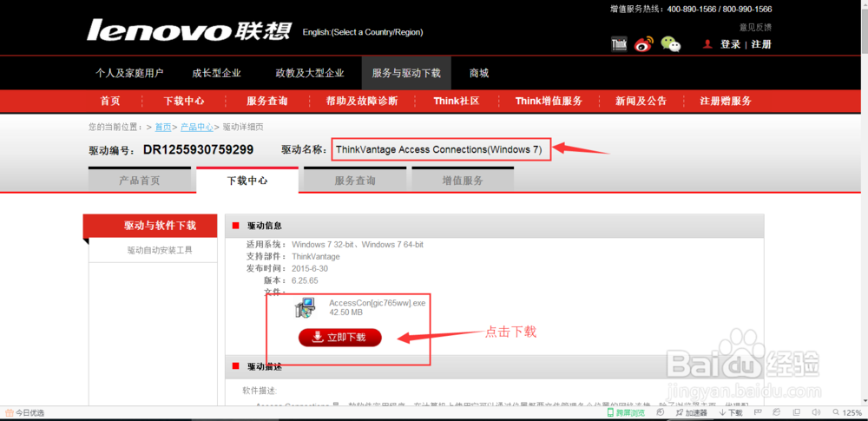This screenshot has height=421, width=868.
Task: Click hotline number 400-890-1566 / 800-990-1566
Action: tap(720, 10)
